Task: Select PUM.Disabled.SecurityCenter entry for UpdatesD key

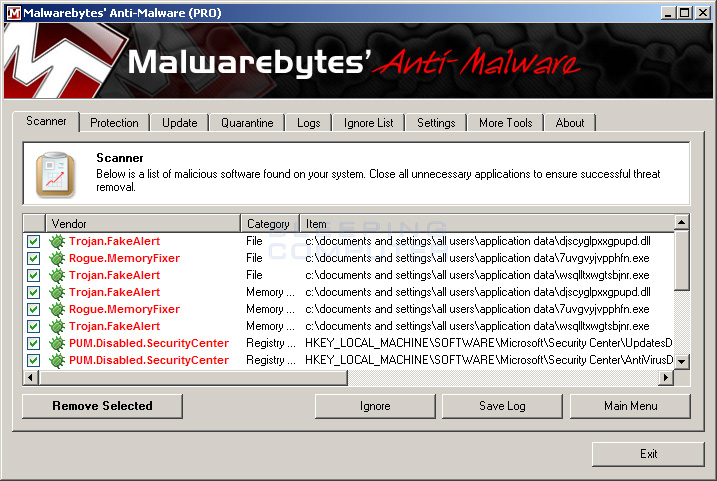Action: pos(149,343)
